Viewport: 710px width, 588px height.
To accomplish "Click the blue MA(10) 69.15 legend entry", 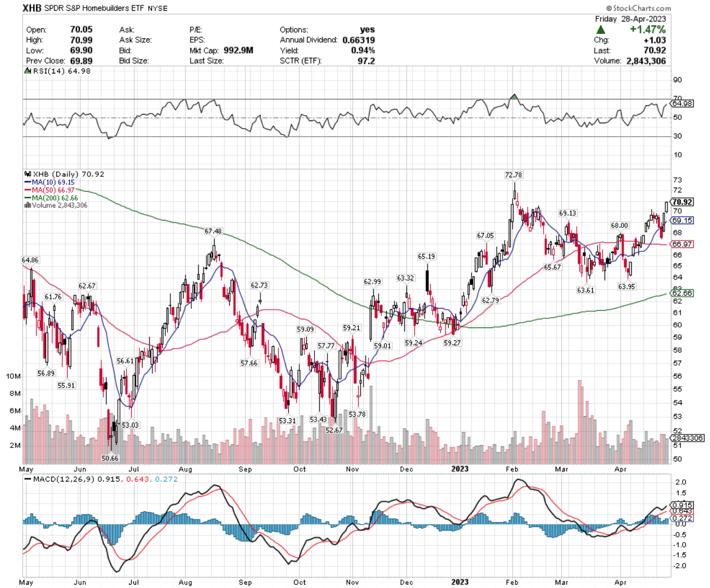I will tap(49, 182).
